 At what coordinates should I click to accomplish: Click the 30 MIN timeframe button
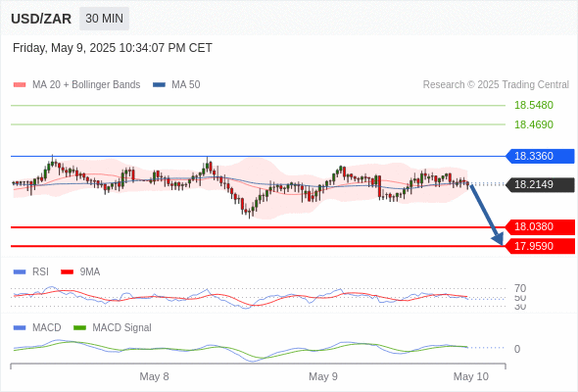104,19
